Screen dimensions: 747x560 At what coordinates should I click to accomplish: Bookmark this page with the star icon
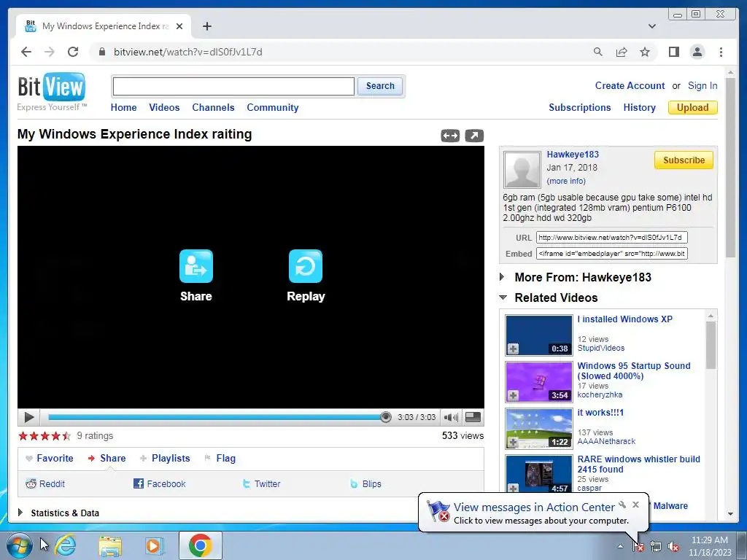pyautogui.click(x=645, y=52)
